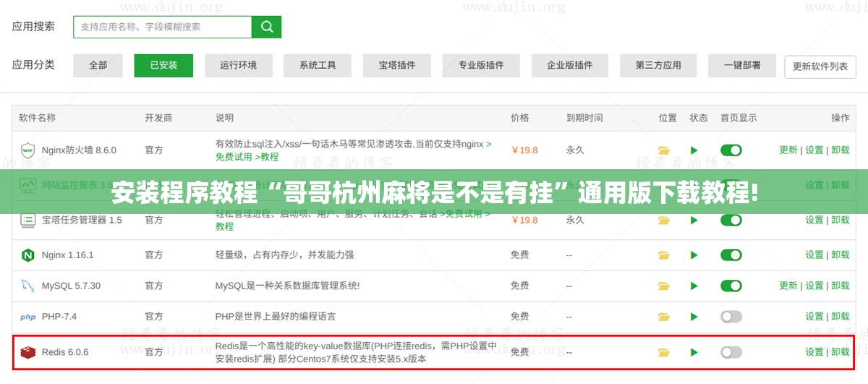Image resolution: width=868 pixels, height=384 pixels.
Task: Click 卸载 link for Nginx 1.16.1
Action: tap(841, 255)
